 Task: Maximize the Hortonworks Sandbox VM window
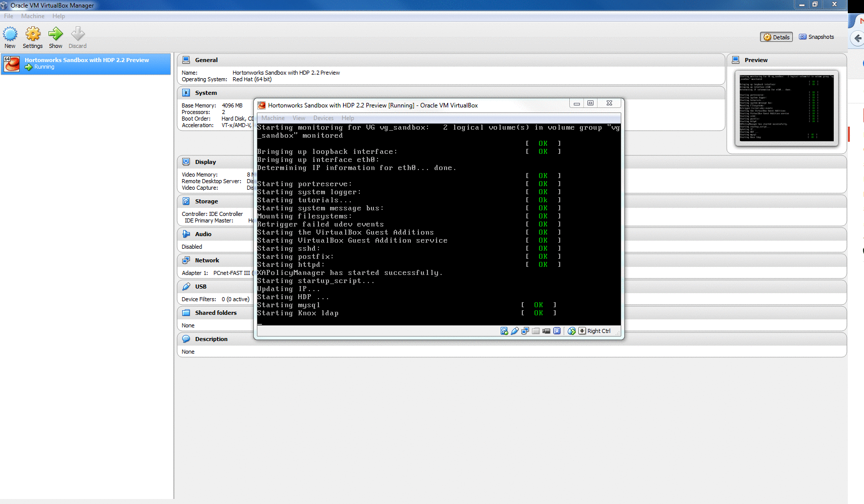click(x=590, y=103)
